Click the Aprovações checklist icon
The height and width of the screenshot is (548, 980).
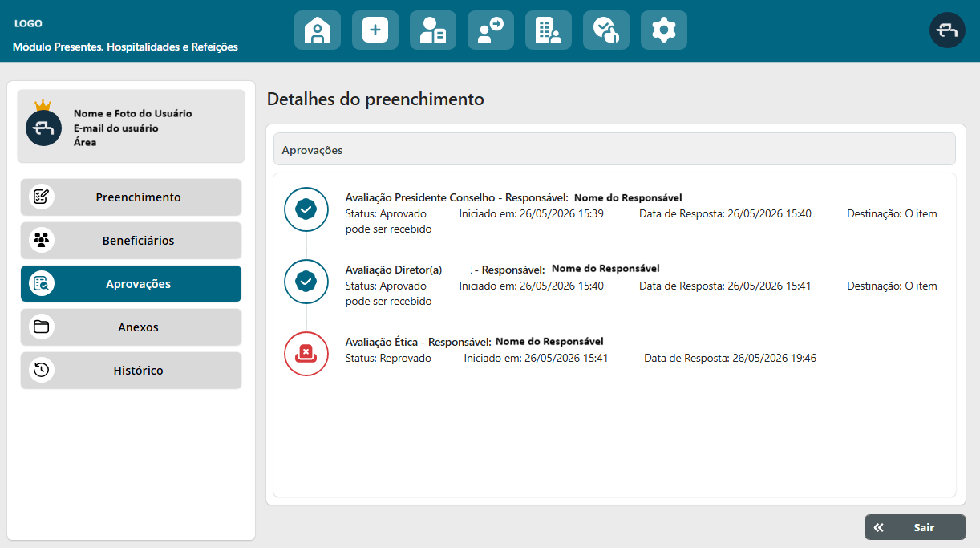point(42,284)
